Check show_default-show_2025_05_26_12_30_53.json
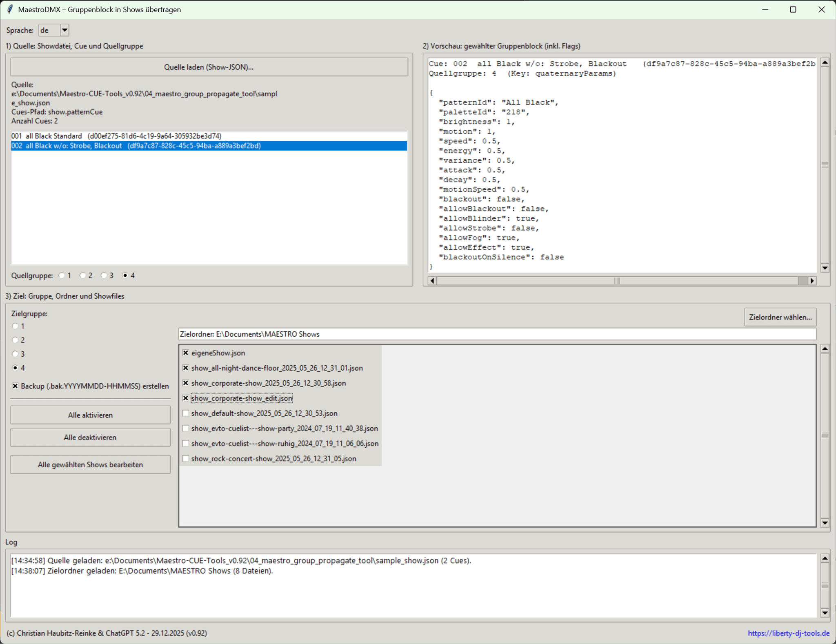Image resolution: width=836 pixels, height=644 pixels. pos(186,413)
